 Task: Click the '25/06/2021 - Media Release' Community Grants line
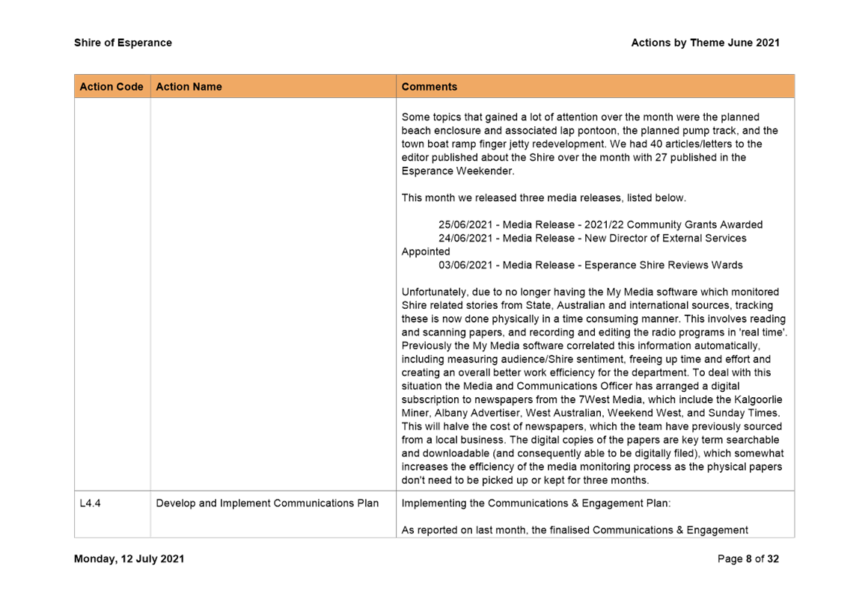coord(601,224)
